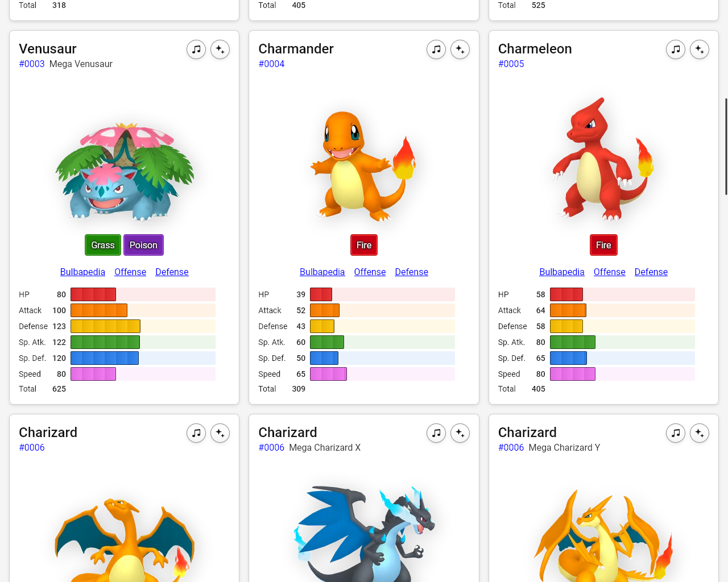Toggle the Charmander sparkle icon
The width and height of the screenshot is (728, 582).
point(460,49)
